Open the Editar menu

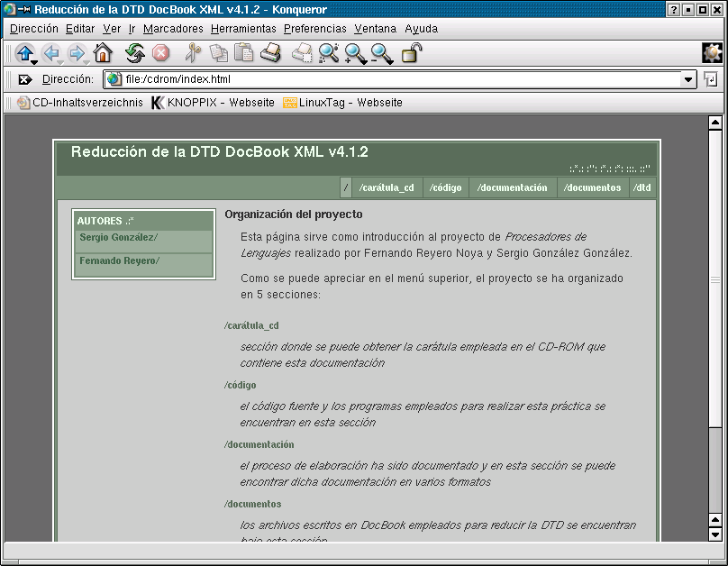tap(80, 29)
